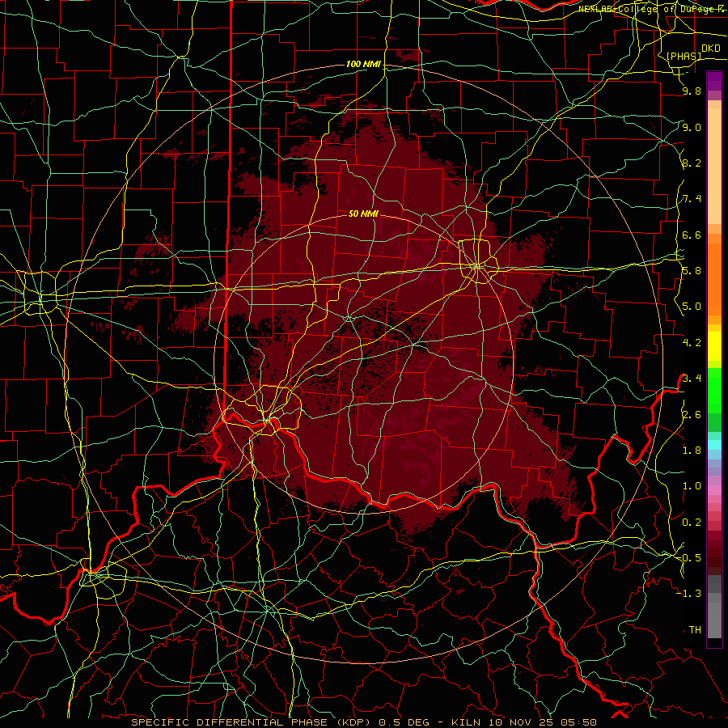Click the 0.2 scale value
The image size is (728, 728).
(692, 522)
